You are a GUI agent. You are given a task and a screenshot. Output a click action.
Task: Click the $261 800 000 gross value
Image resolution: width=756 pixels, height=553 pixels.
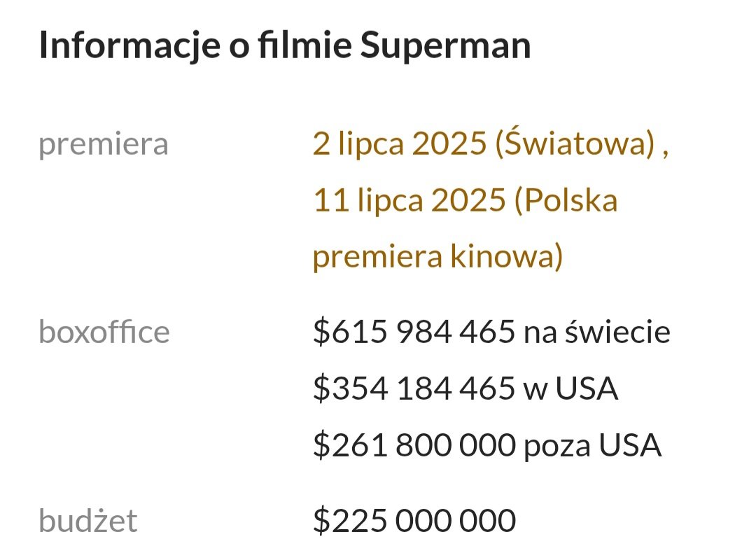point(414,444)
